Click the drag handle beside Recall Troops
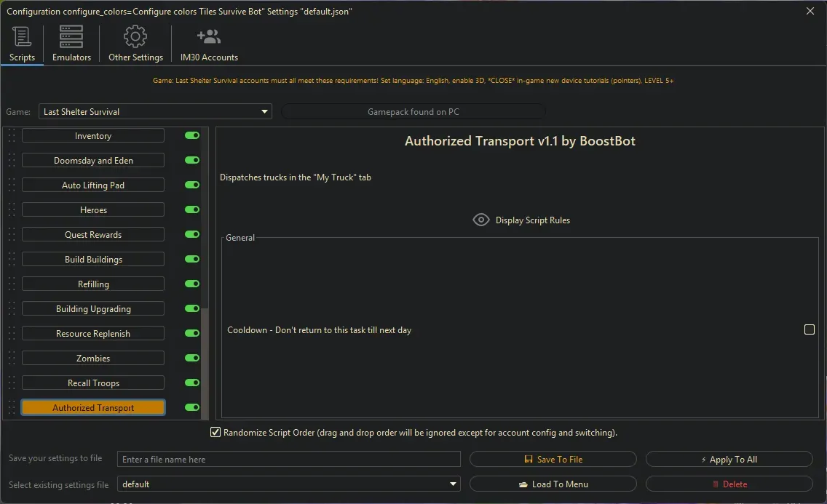Image resolution: width=827 pixels, height=504 pixels. 12,383
